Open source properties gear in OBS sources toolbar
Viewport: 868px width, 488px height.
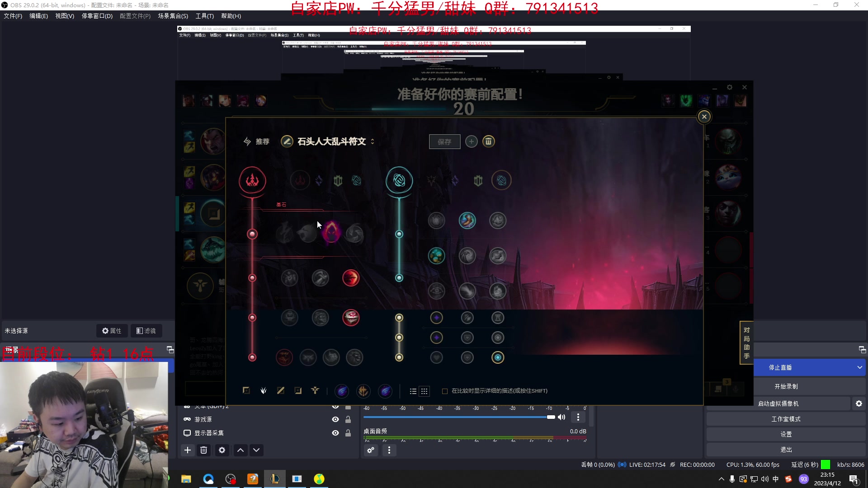(x=222, y=450)
